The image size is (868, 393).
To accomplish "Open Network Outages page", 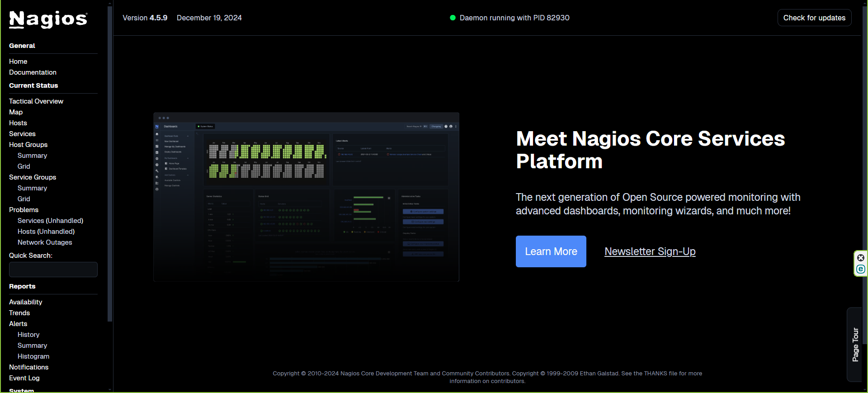I will point(45,242).
